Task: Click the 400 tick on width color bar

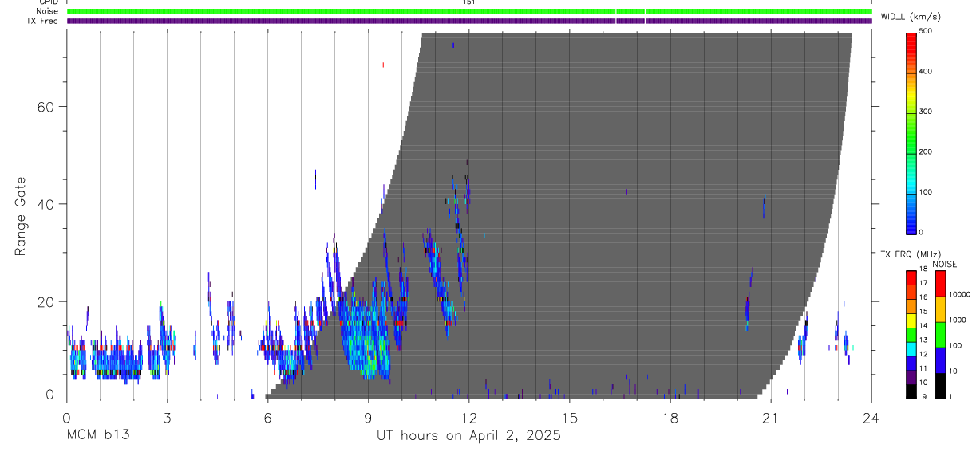Action: tap(926, 72)
